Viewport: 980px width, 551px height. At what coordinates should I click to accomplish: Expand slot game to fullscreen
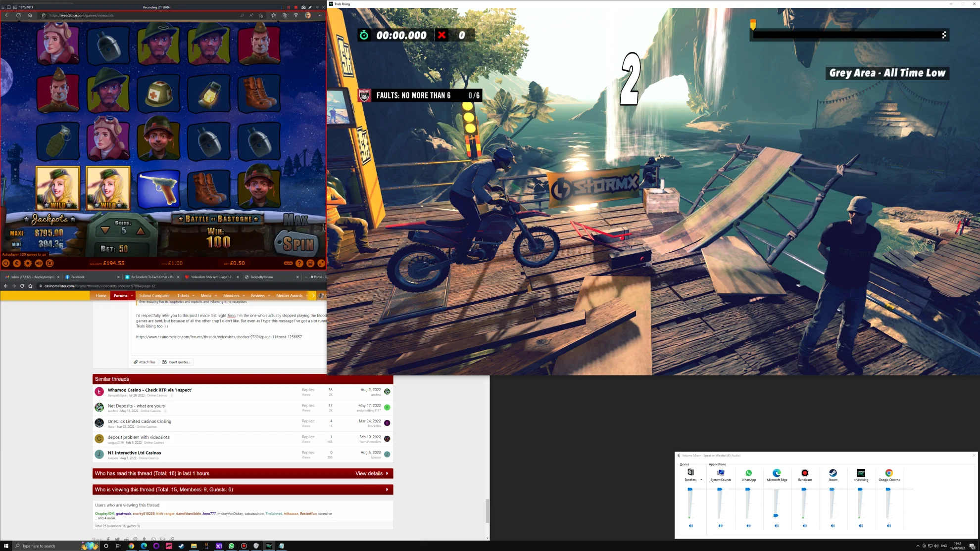pos(321,264)
